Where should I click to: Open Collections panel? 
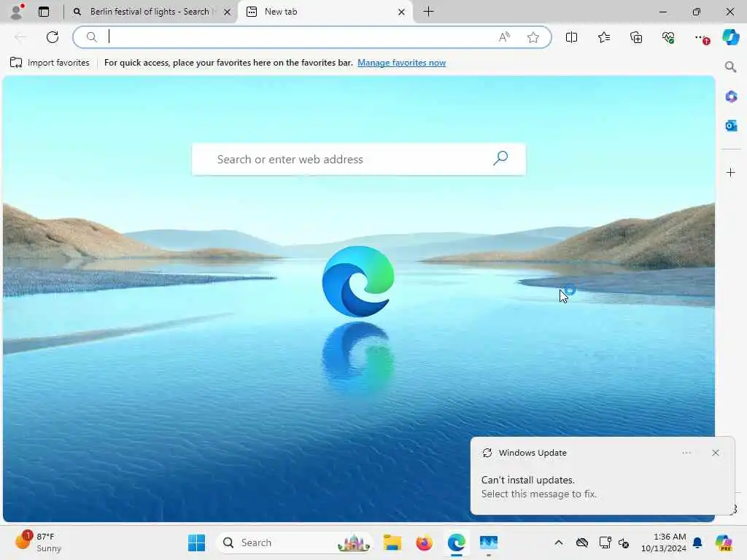[636, 37]
